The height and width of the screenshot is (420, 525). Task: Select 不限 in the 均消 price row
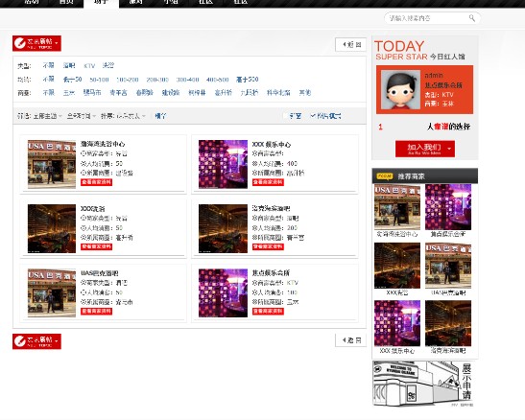click(x=49, y=79)
